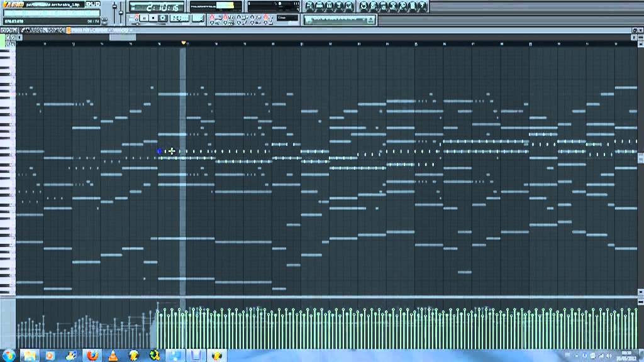Open VLC media player from taskbar
This screenshot has width=644, height=362.
click(x=113, y=356)
